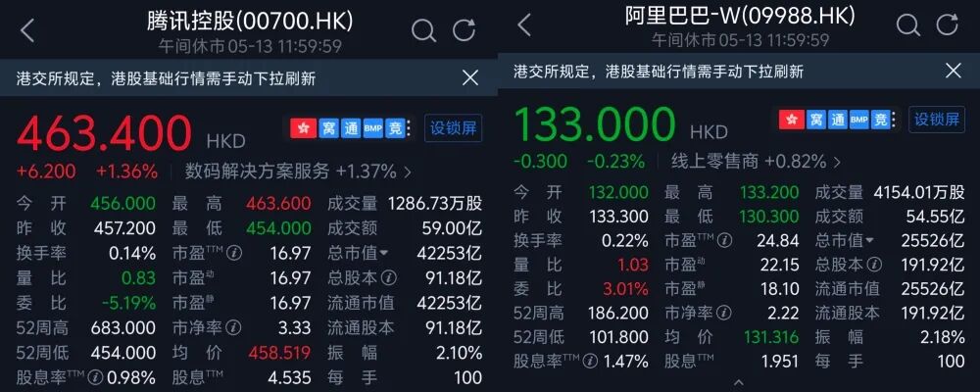Tap Tencent 最高 value 463.600
The image size is (980, 392).
click(278, 203)
